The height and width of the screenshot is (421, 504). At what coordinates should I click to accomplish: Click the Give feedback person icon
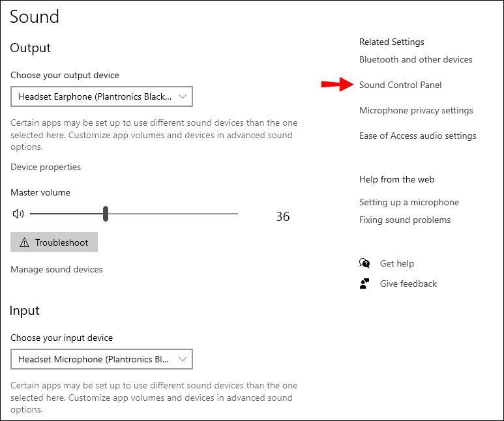[364, 283]
